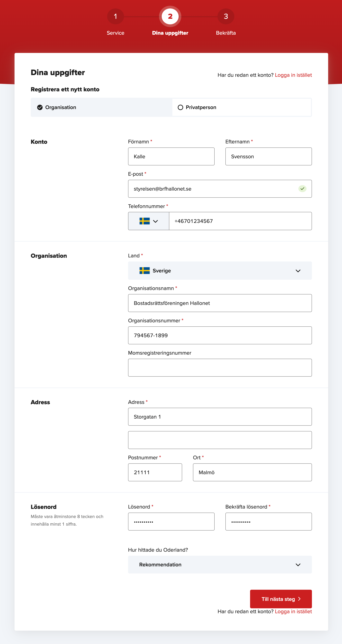Click the Momsregistreringsnummer input field
Screen dimensions: 342x644
click(x=220, y=368)
